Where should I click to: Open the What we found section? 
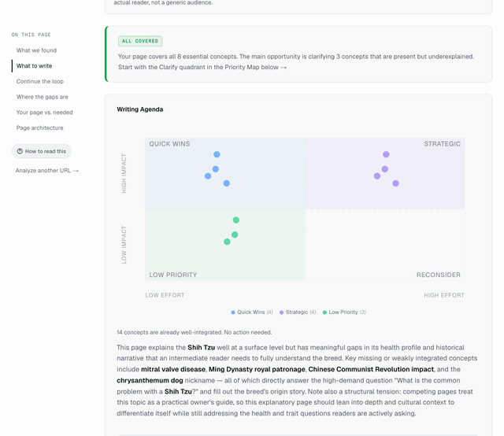point(37,50)
